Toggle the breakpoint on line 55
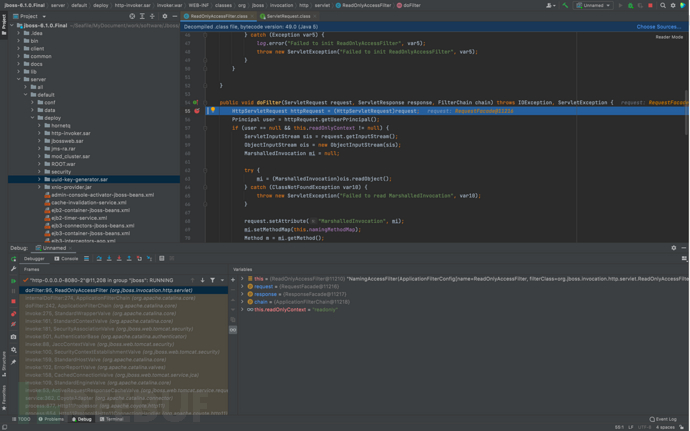Image resolution: width=690 pixels, height=431 pixels. [197, 111]
